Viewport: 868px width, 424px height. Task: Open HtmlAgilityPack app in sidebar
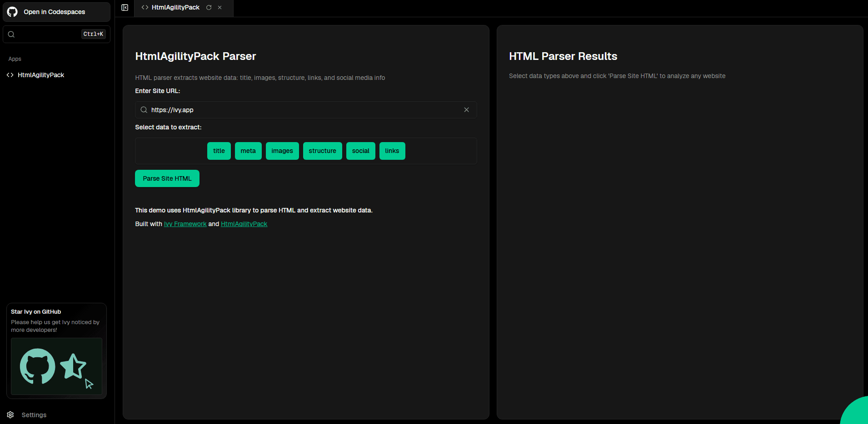click(41, 75)
